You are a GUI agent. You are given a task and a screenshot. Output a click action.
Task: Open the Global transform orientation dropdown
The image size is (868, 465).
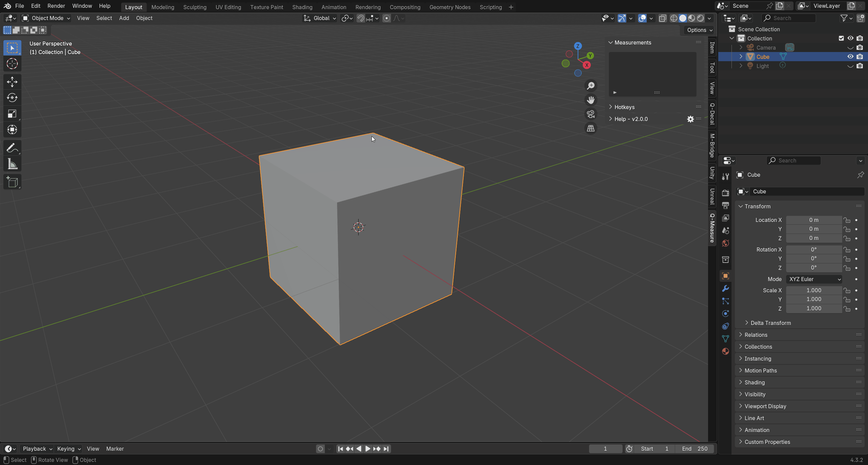click(320, 18)
